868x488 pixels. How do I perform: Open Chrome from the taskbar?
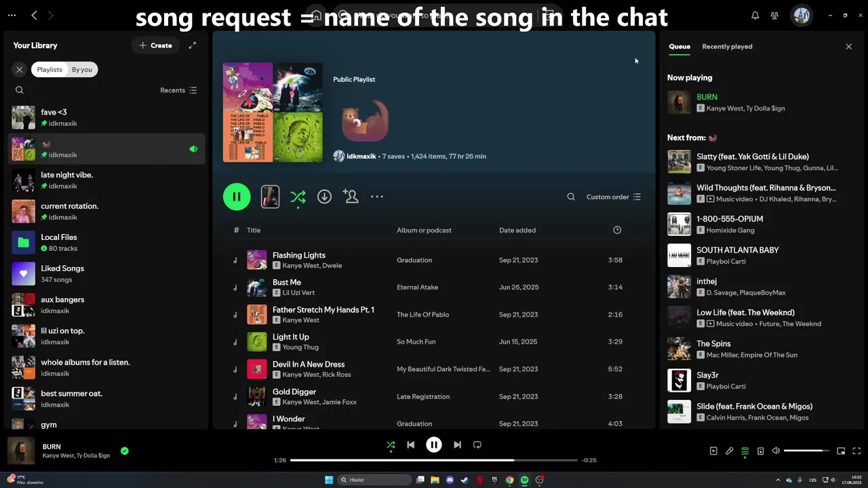tap(509, 480)
